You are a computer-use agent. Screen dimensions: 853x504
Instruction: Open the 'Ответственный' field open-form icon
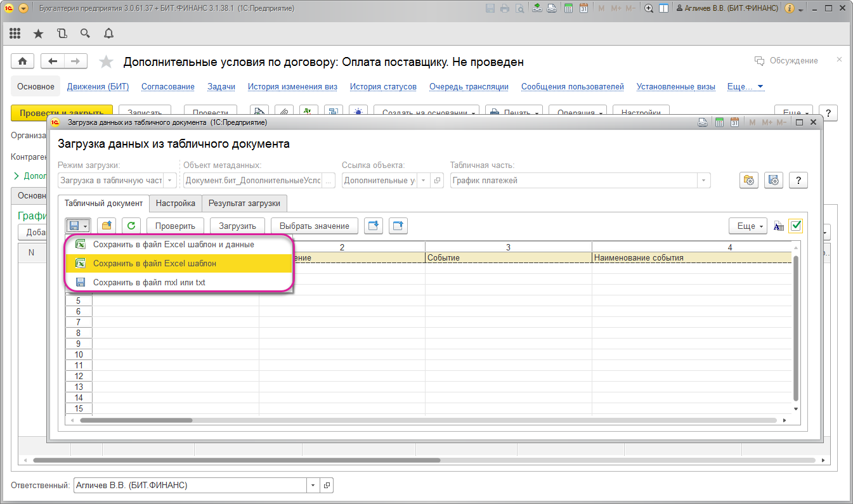click(327, 486)
